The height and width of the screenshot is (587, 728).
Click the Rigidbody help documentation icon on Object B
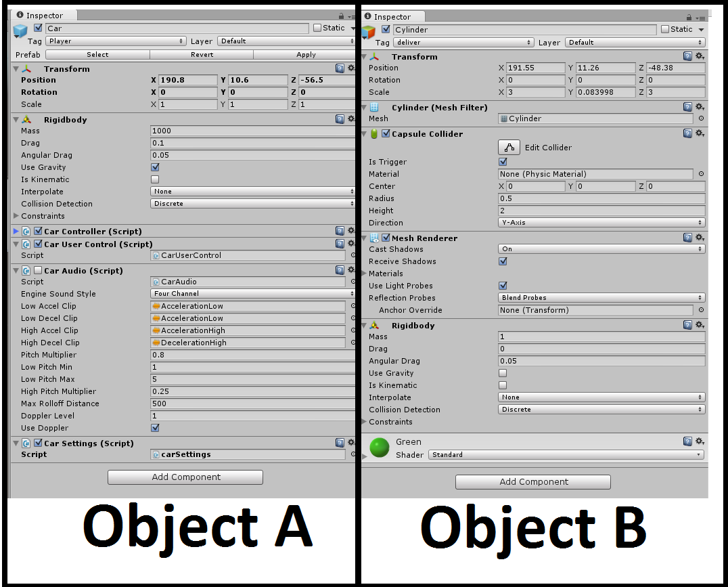(x=687, y=325)
